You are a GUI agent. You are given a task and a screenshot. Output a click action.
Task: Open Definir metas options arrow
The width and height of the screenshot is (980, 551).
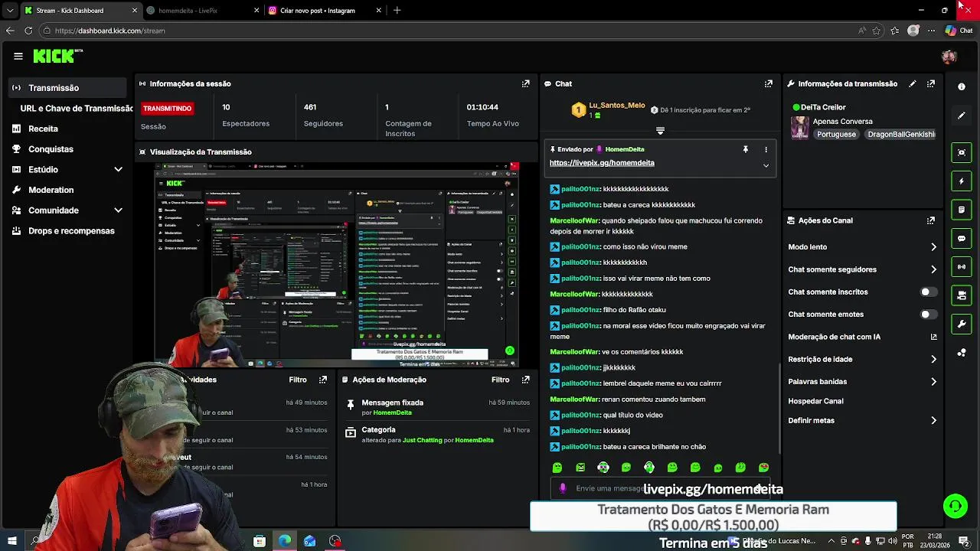[x=933, y=420]
